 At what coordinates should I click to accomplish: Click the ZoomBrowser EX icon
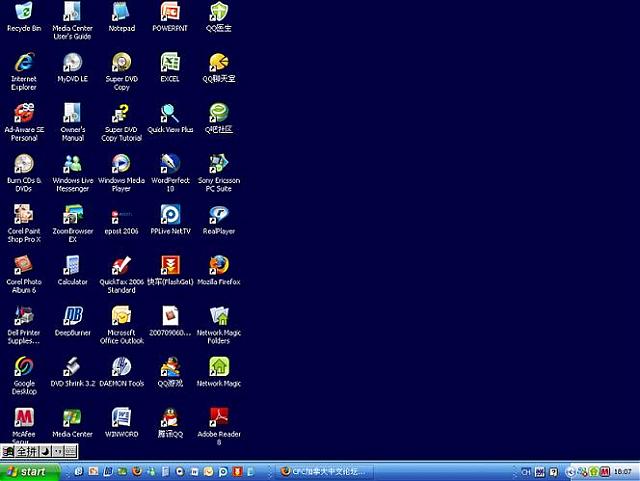tap(73, 214)
